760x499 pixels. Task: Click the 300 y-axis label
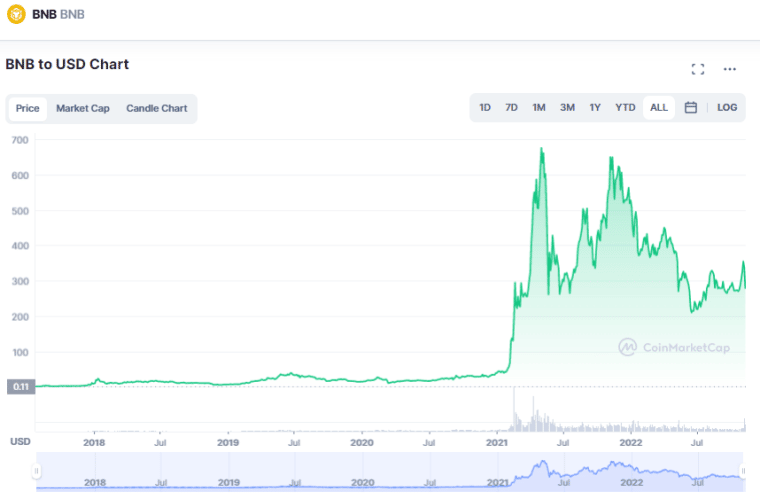20,281
